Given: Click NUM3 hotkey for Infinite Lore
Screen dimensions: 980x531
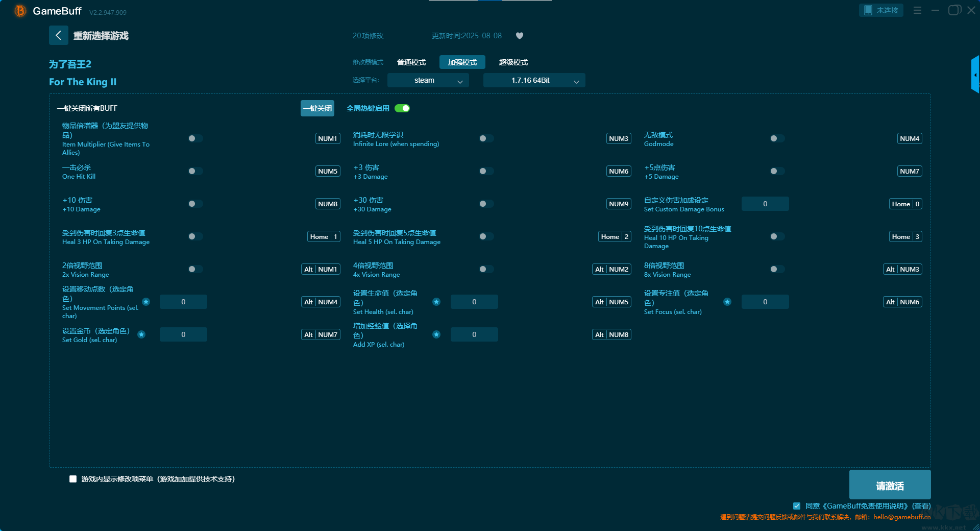Looking at the screenshot, I should point(619,138).
